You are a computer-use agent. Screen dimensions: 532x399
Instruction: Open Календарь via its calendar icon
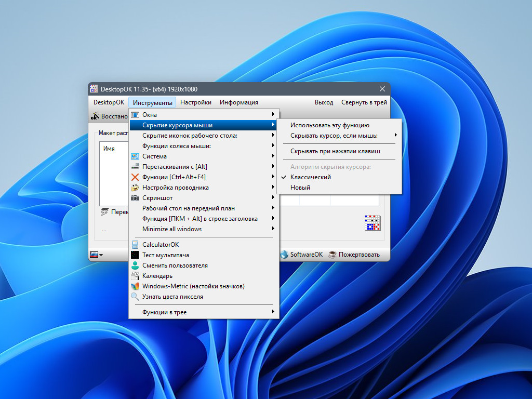point(135,276)
